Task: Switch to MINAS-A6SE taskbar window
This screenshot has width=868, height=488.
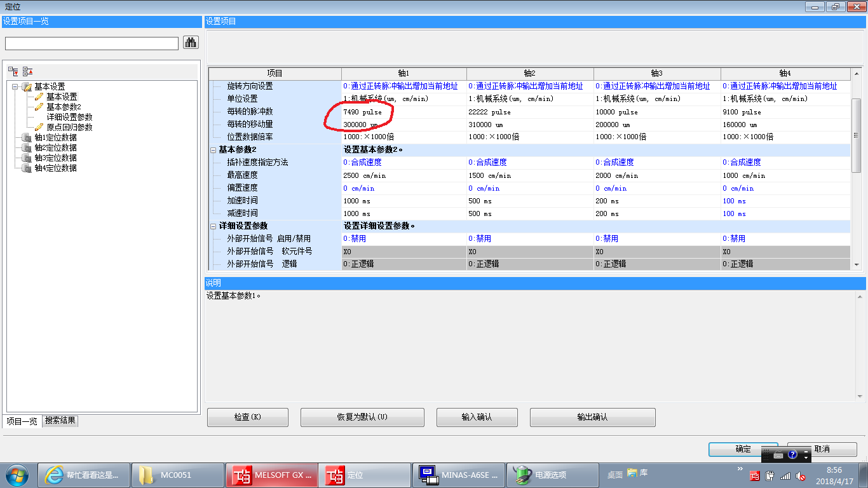Action: (459, 475)
